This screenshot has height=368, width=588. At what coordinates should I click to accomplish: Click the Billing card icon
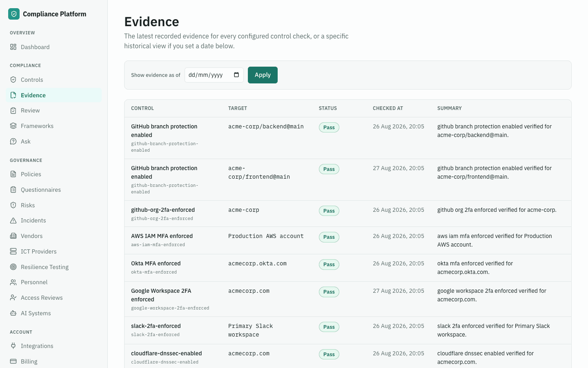[13, 361]
